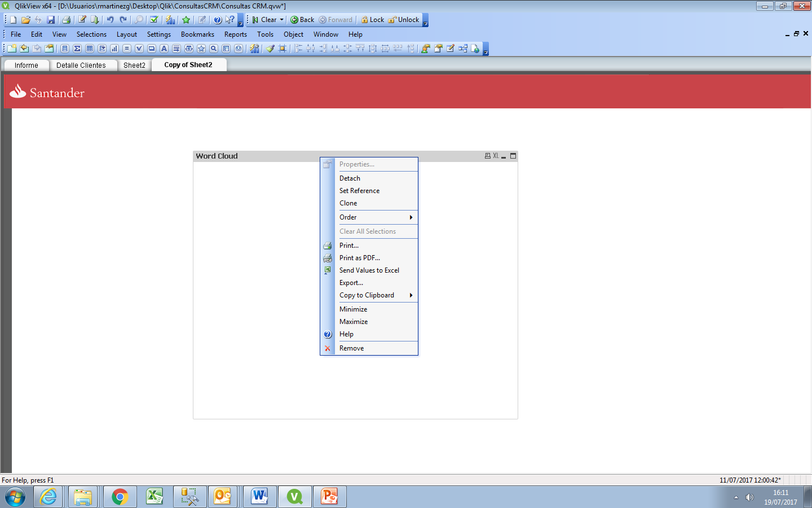This screenshot has width=812, height=508.
Task: Switch to the Detalle Clientes sheet tab
Action: [x=81, y=65]
